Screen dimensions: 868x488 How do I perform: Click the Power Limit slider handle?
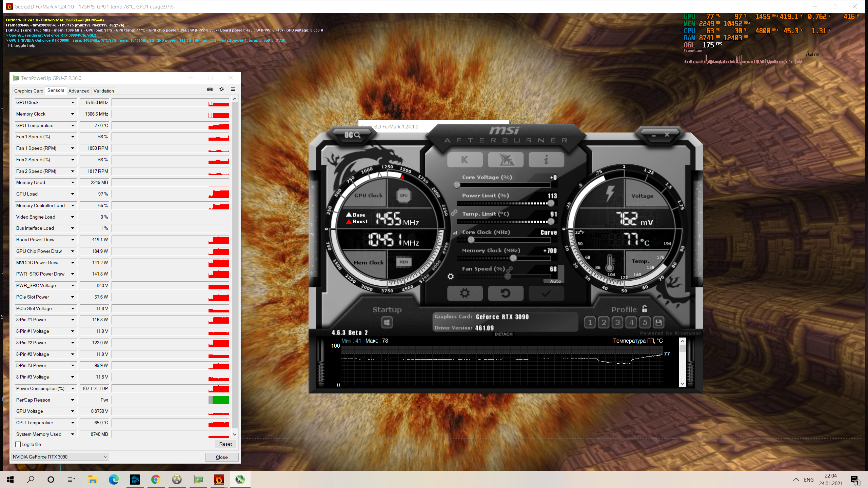pos(551,203)
